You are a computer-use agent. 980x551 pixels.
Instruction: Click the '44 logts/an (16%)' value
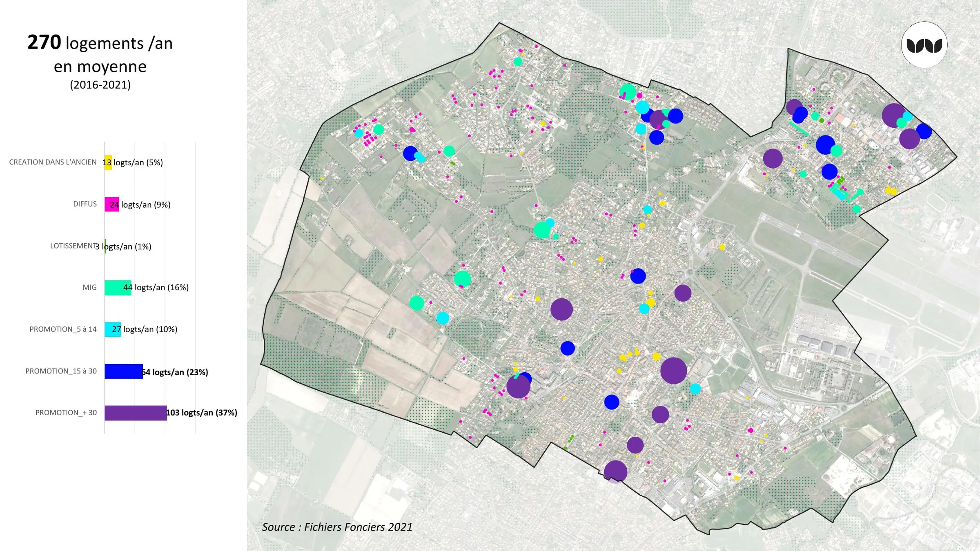pyautogui.click(x=156, y=287)
